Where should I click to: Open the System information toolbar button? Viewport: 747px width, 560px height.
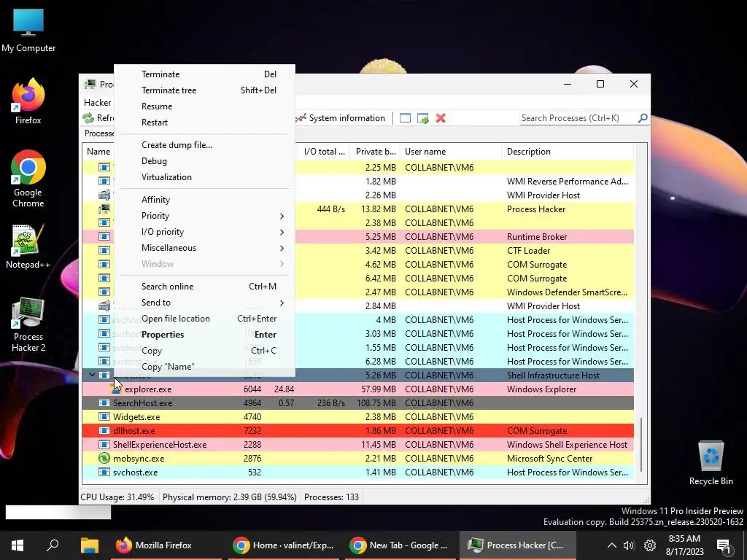341,118
